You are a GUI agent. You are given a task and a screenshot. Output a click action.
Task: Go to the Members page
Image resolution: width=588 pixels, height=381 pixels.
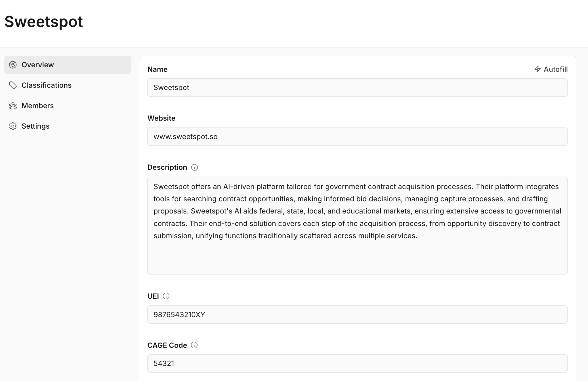[x=38, y=106]
